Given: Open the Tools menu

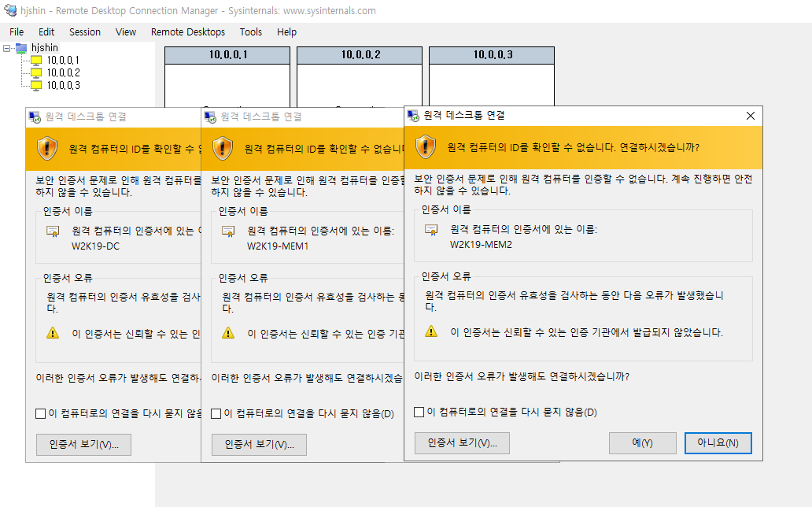Looking at the screenshot, I should coord(251,32).
